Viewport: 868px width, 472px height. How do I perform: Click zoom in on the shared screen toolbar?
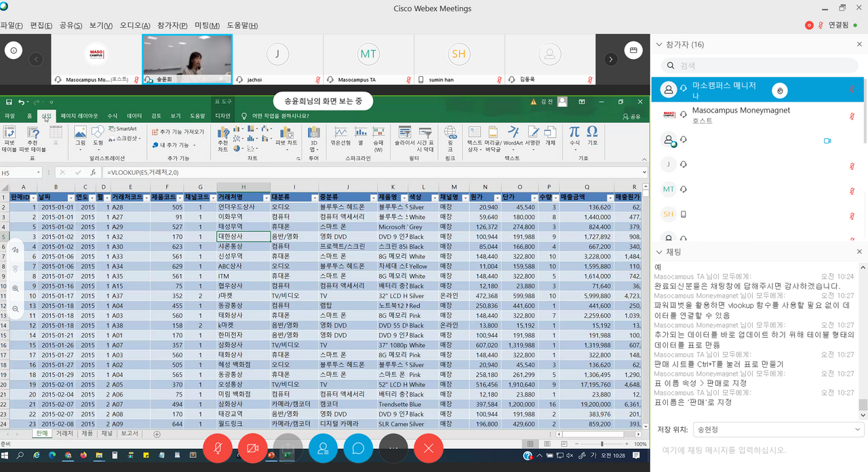15,288
